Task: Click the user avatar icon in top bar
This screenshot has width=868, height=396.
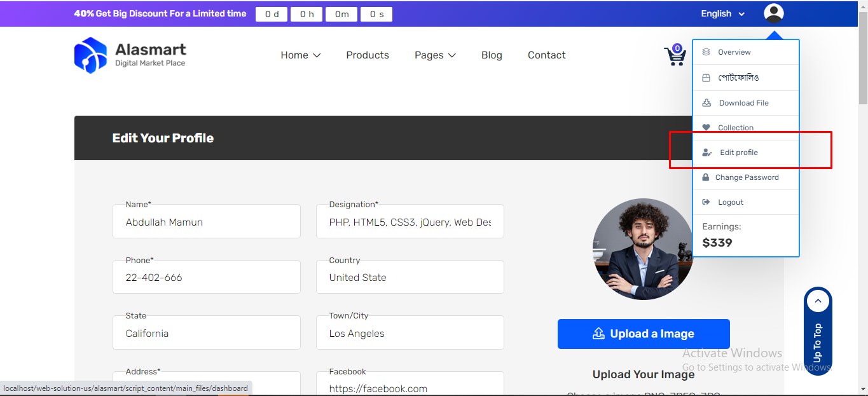Action: click(x=773, y=13)
